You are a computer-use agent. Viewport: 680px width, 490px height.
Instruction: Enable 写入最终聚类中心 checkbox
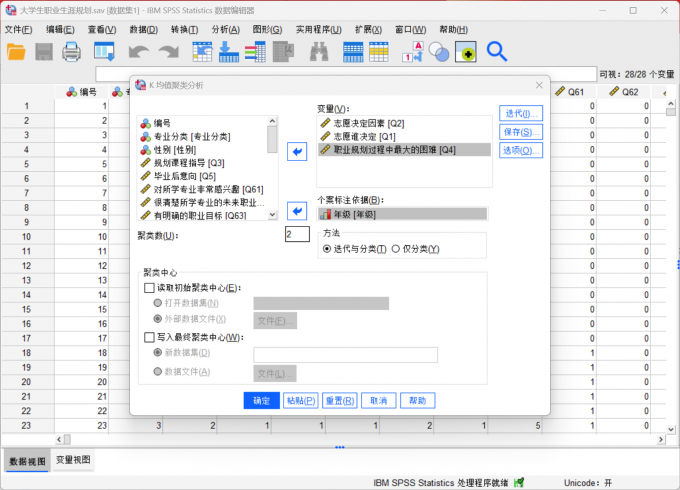point(149,337)
